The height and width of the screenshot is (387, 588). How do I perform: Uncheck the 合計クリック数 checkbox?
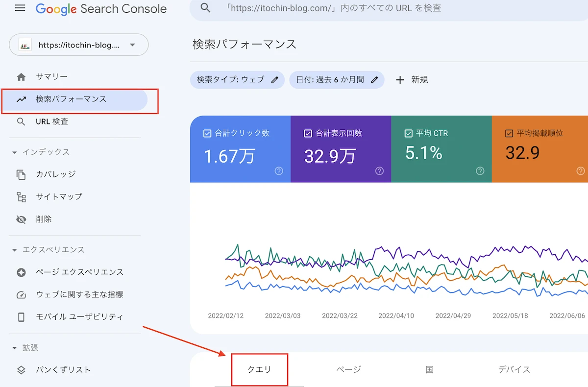[207, 133]
